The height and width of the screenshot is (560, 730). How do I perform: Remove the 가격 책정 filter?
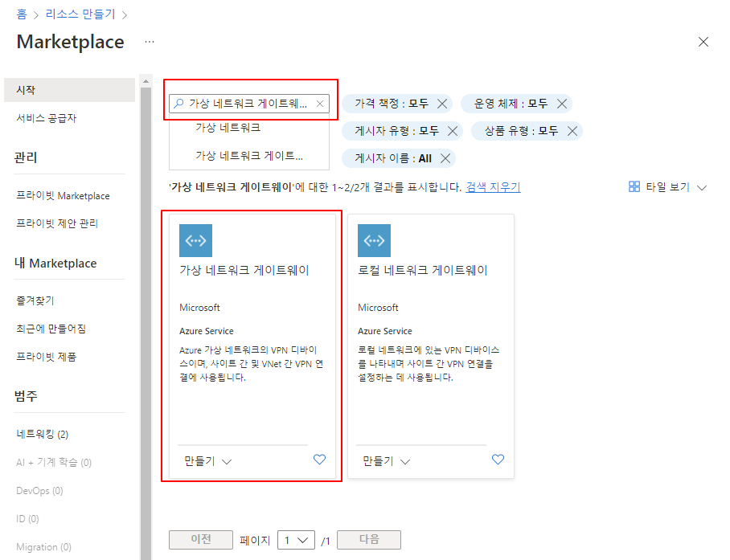point(442,104)
